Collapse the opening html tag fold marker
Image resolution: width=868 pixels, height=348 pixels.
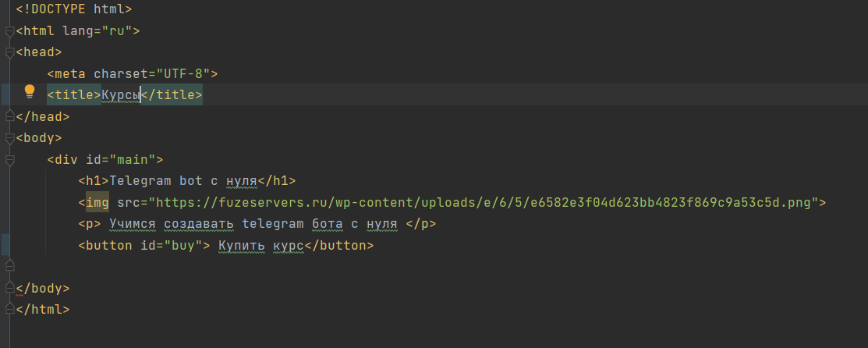coord(9,32)
